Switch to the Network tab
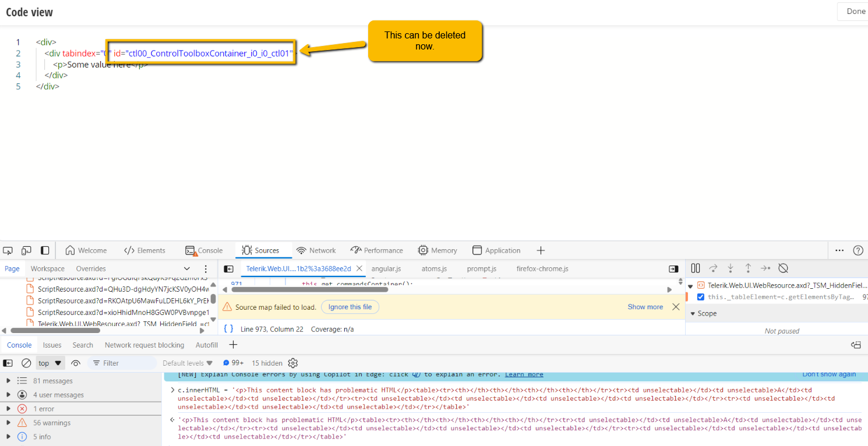Screen dimensions: 868x446 316,250
